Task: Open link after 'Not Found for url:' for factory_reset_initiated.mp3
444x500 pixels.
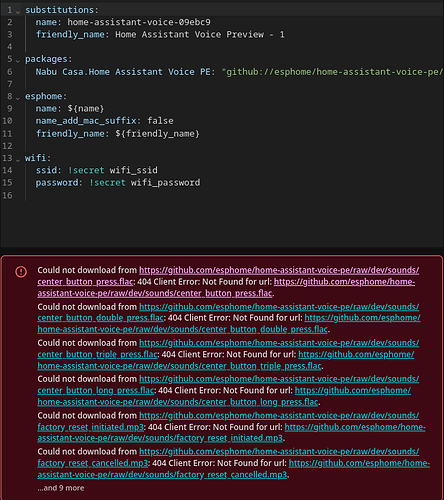Action: pyautogui.click(x=231, y=433)
